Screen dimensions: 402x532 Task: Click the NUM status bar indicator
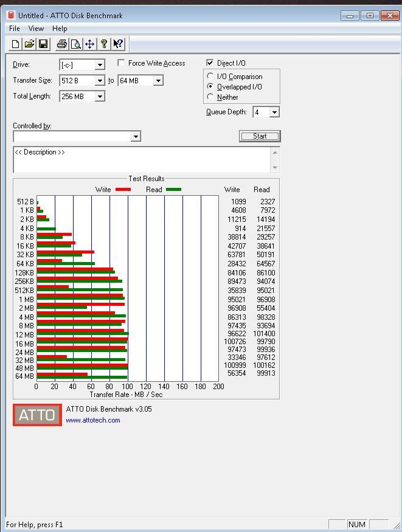tap(357, 524)
